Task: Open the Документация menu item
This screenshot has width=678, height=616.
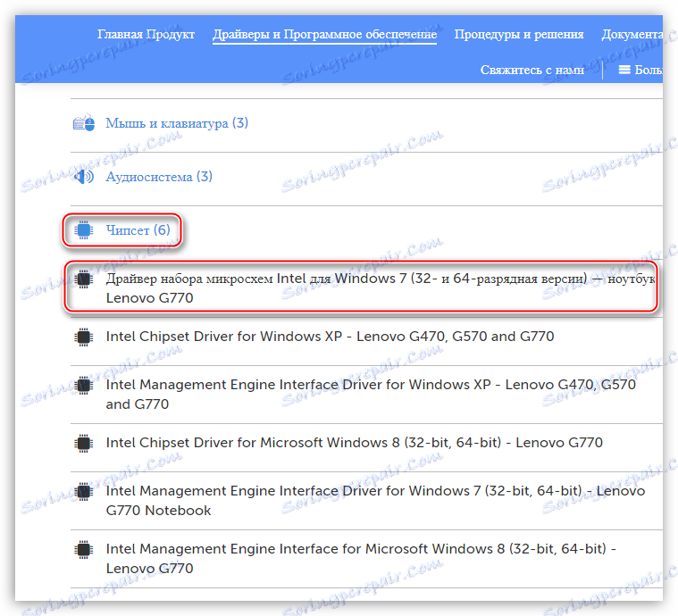Action: 632,35
